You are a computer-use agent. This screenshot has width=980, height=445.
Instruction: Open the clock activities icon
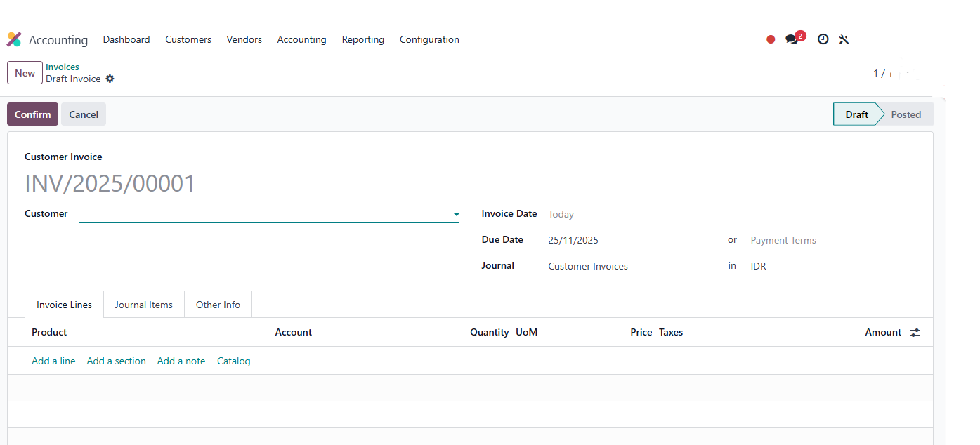(823, 40)
